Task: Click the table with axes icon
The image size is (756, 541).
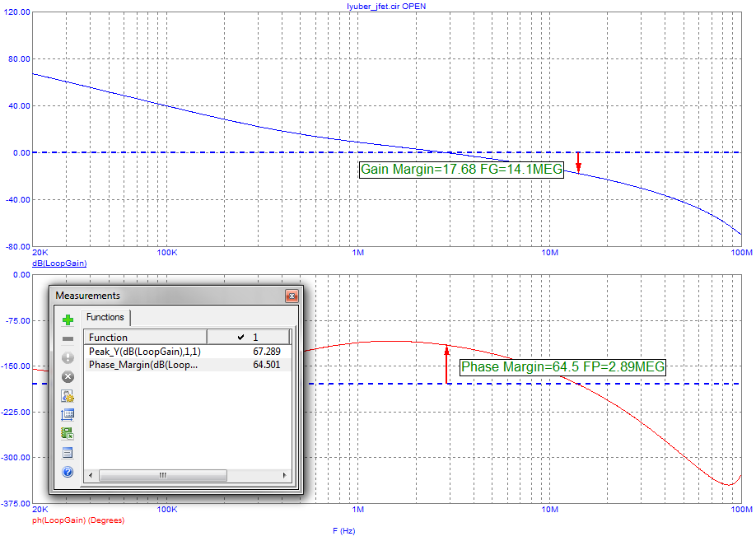Action: coord(68,415)
